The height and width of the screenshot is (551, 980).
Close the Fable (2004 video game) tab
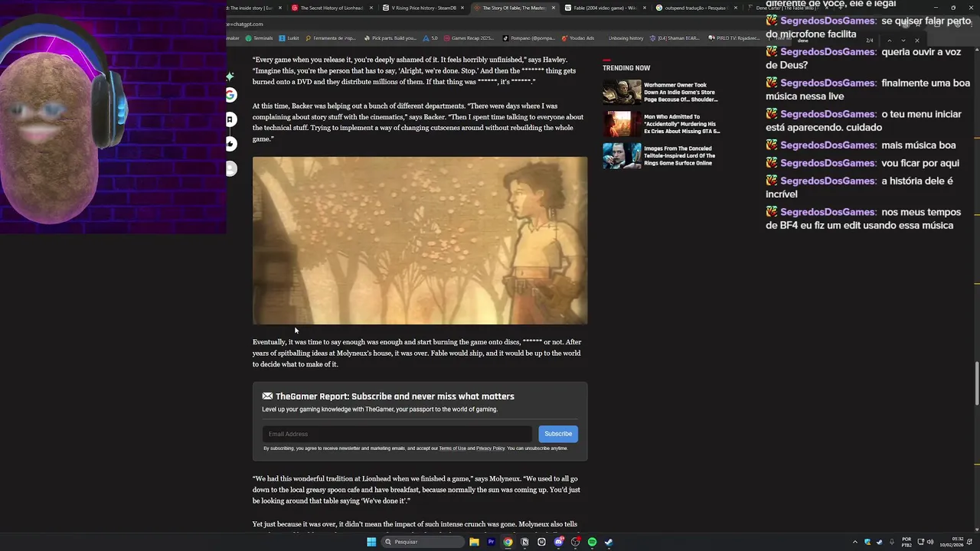644,8
